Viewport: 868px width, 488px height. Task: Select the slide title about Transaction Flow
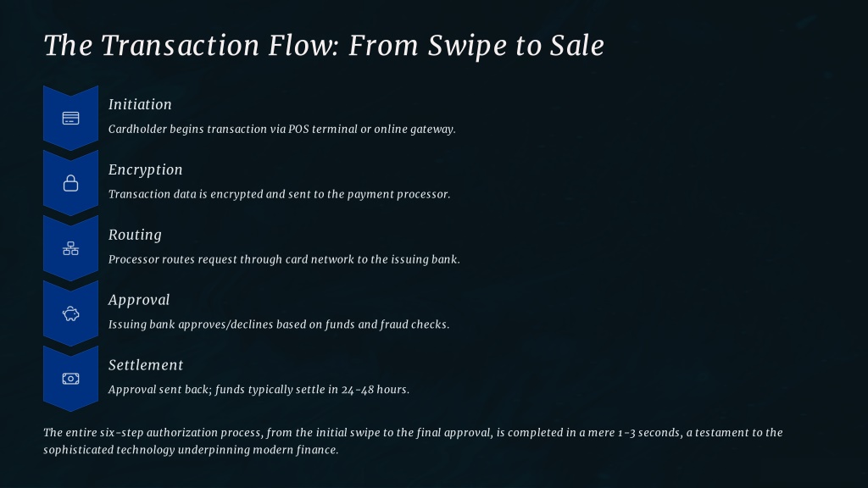pyautogui.click(x=324, y=45)
